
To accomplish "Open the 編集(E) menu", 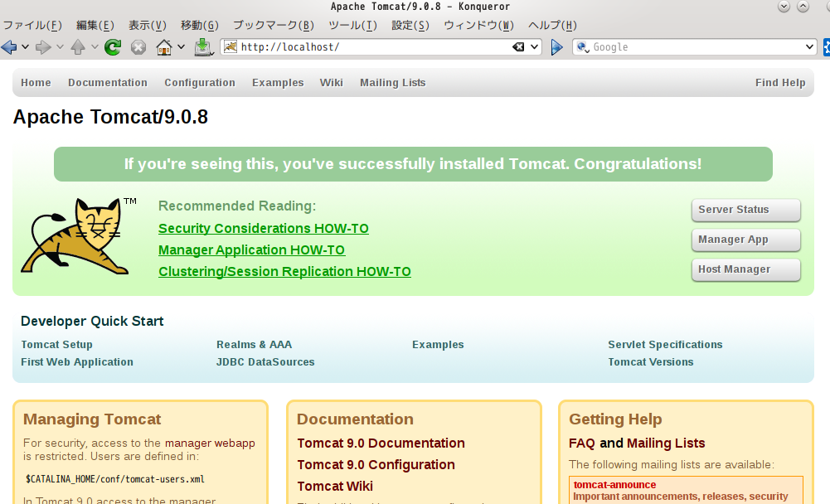I will (95, 26).
